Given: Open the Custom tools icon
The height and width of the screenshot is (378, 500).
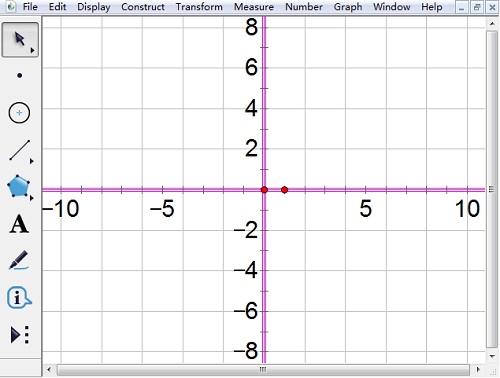Looking at the screenshot, I should [20, 335].
